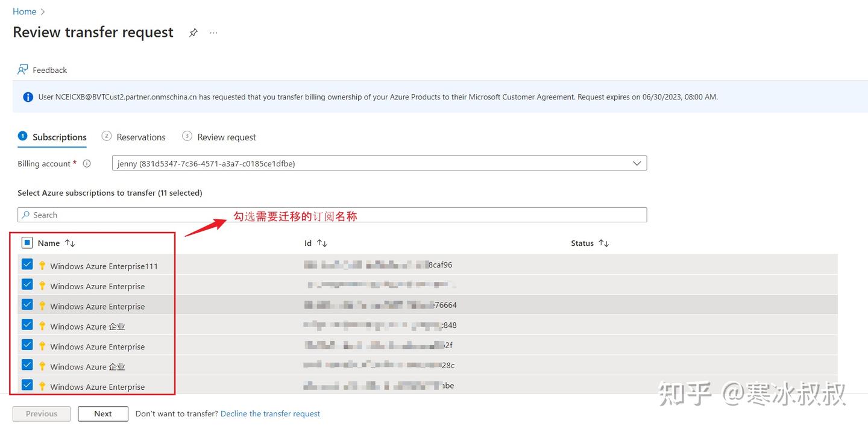Uncheck the Windows Azure Enterprise111 subscription
868x429 pixels.
point(27,264)
